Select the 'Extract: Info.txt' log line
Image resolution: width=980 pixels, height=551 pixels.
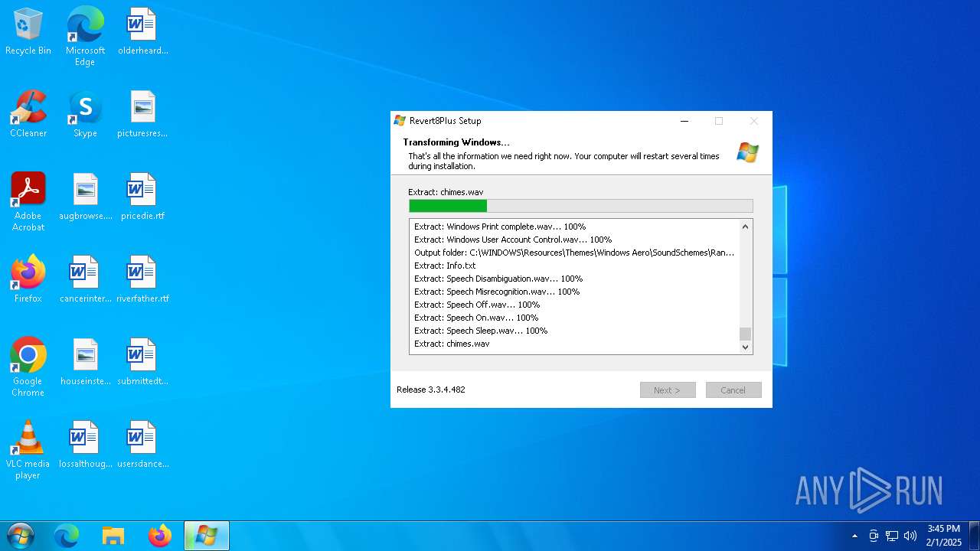[445, 266]
